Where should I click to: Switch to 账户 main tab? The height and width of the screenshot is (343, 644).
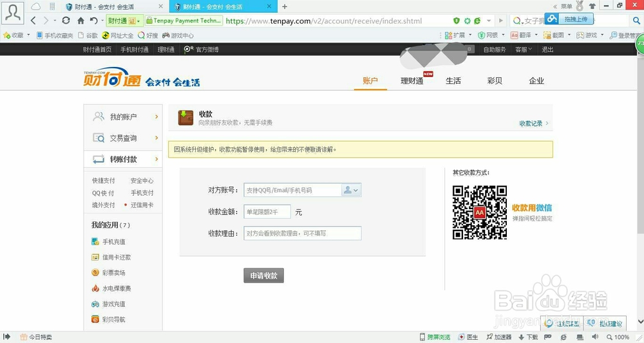tap(370, 80)
